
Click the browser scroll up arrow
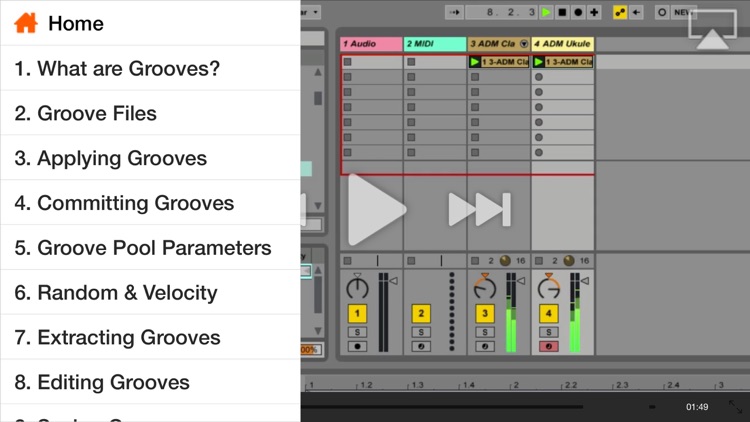click(318, 72)
